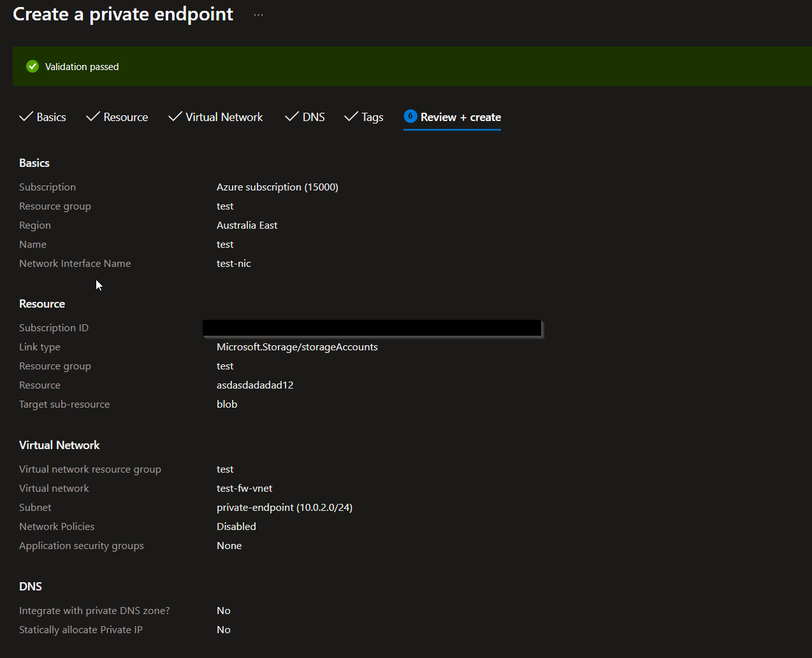The height and width of the screenshot is (658, 812).
Task: Select the Review + create tab
Action: point(460,117)
